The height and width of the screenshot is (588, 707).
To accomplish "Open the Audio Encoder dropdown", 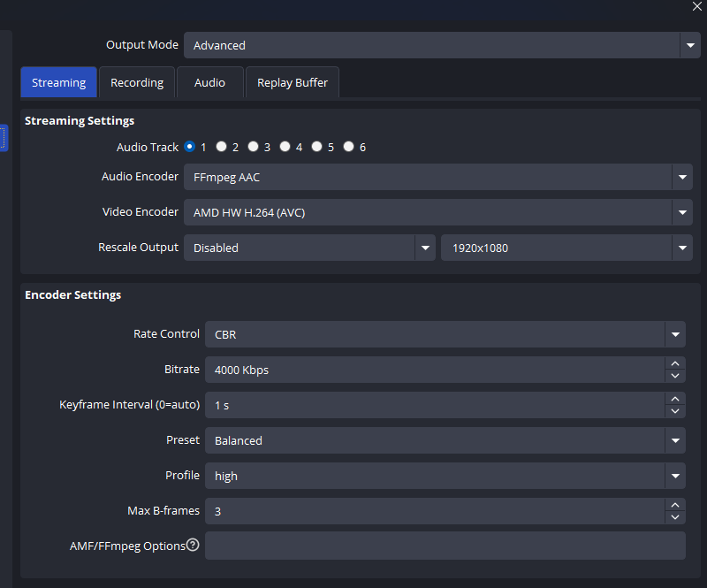I will pos(438,177).
